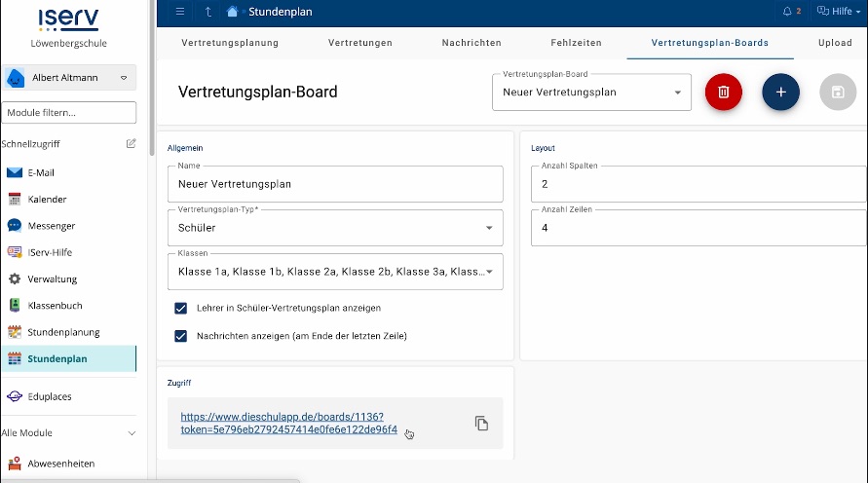Image resolution: width=868 pixels, height=483 pixels.
Task: Uncheck Nachrichten anzeigen checkbox
Action: [x=180, y=336]
